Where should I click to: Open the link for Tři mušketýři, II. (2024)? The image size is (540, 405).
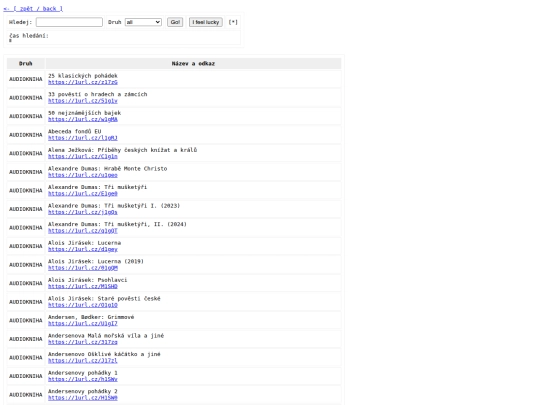click(83, 231)
